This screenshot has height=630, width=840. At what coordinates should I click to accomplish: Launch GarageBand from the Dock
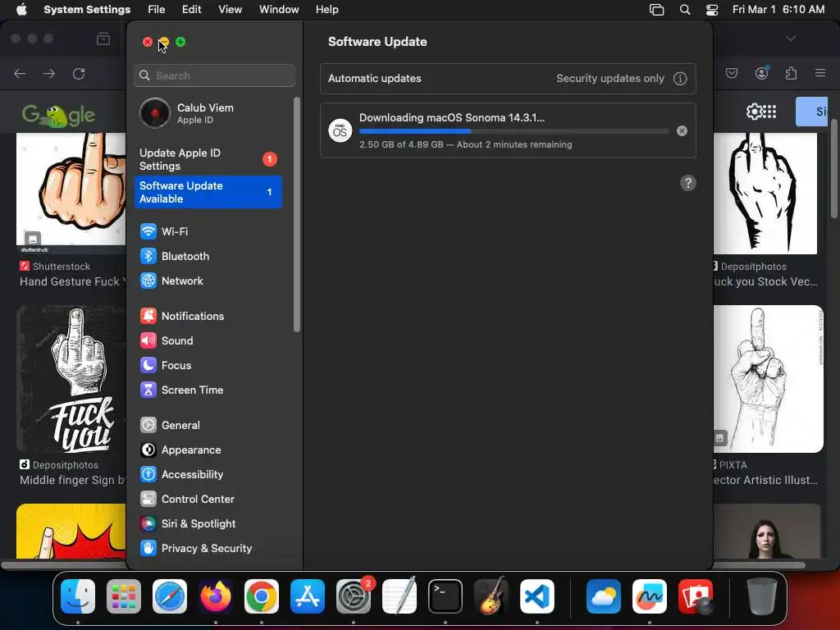coord(491,596)
